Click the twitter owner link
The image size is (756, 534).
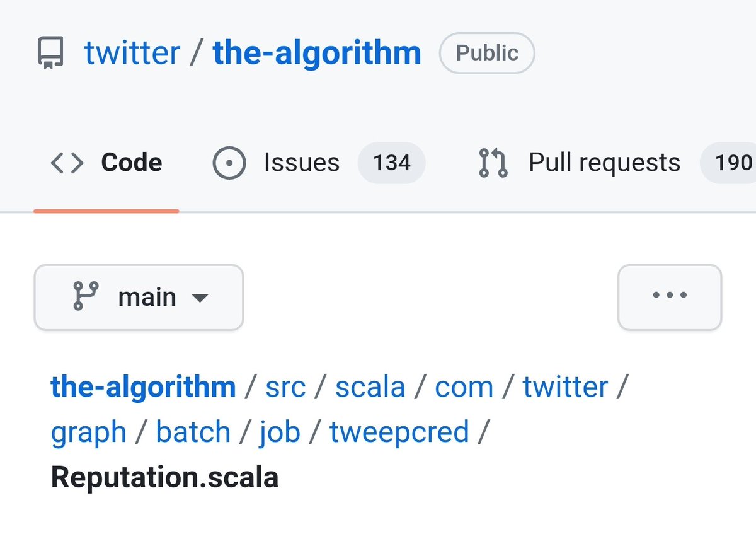[x=132, y=53]
